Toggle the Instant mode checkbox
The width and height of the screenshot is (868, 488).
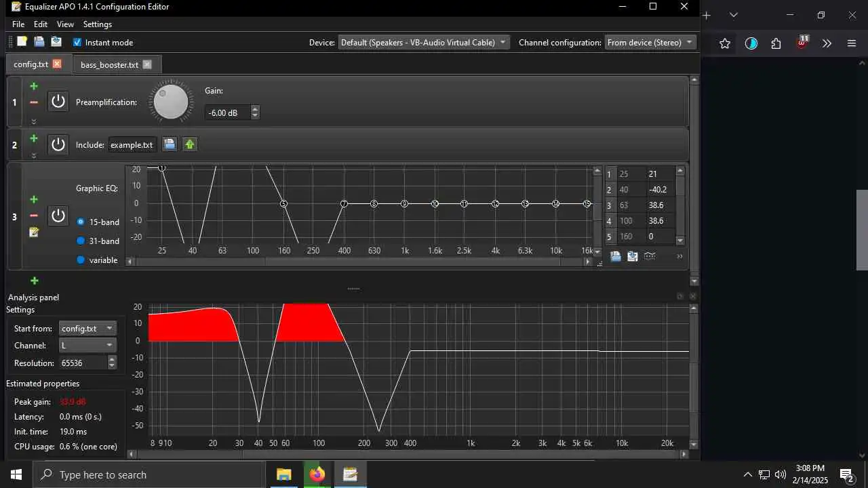77,42
